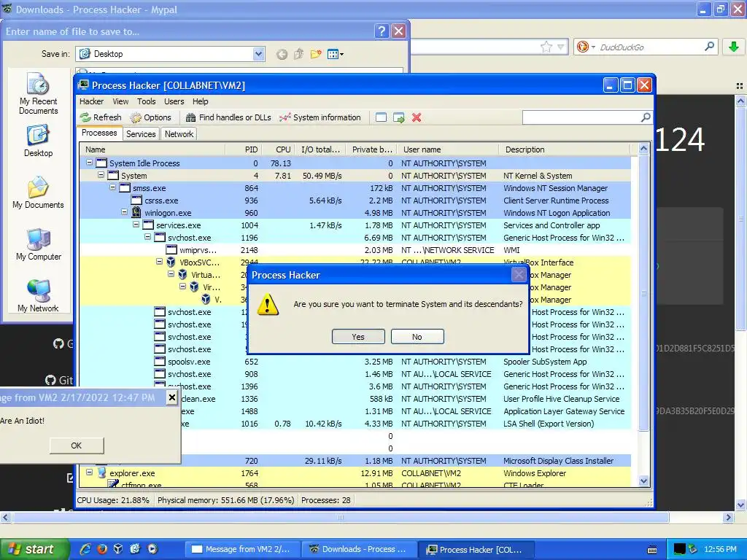The width and height of the screenshot is (747, 560).
Task: Open the Save in Desktop dropdown
Action: click(x=258, y=54)
